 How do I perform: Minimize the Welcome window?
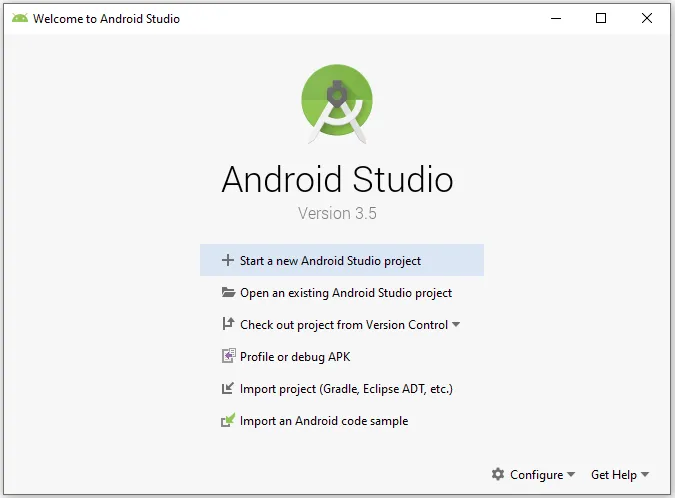[556, 18]
